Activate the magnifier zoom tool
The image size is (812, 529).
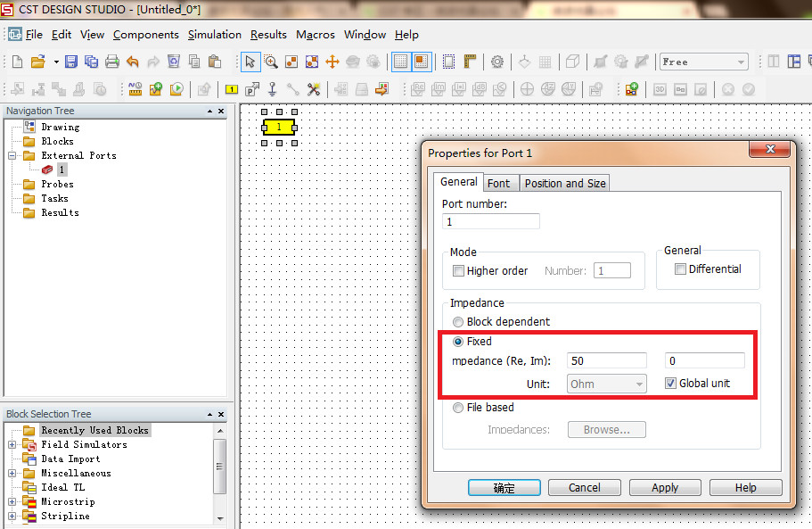pos(271,62)
